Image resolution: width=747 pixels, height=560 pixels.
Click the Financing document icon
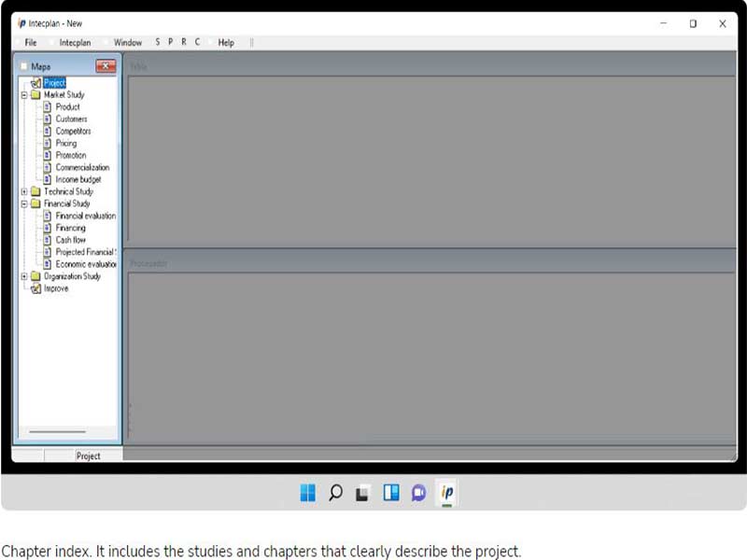pos(48,228)
